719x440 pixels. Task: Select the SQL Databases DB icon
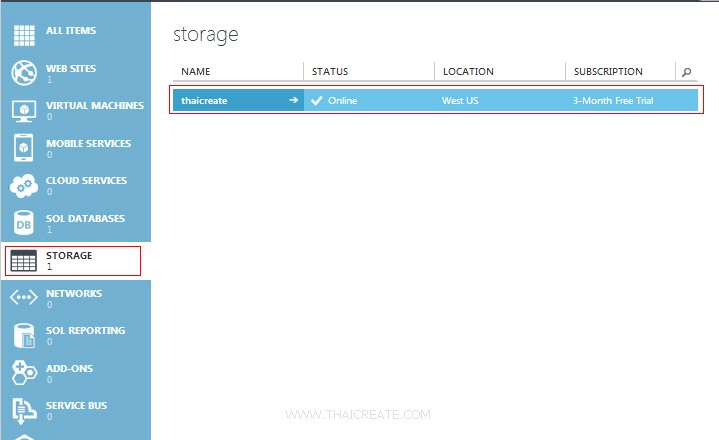coord(23,223)
